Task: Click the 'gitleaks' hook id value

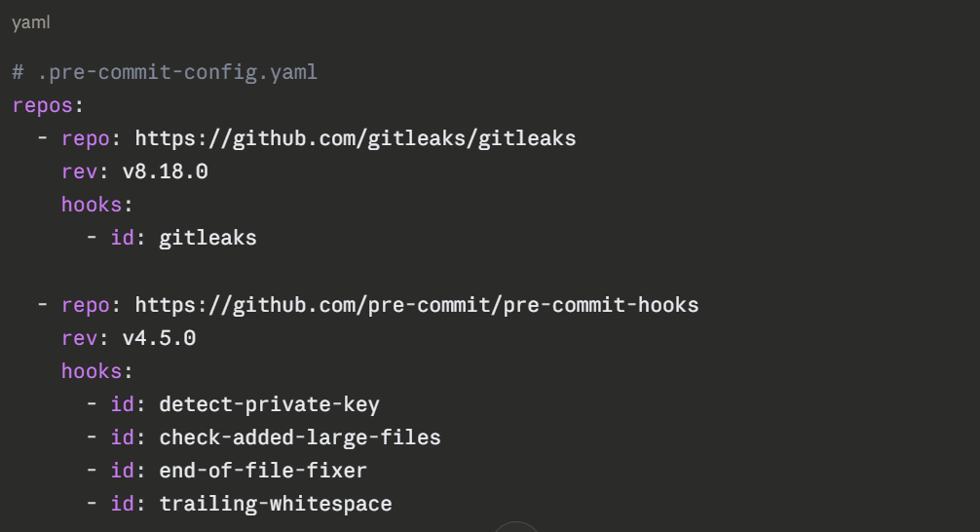Action: [x=207, y=238]
